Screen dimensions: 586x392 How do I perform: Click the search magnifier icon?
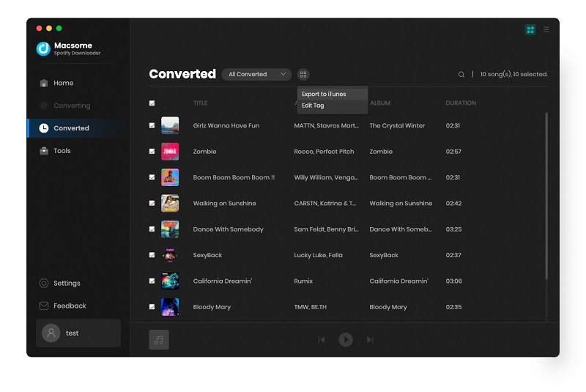(461, 74)
